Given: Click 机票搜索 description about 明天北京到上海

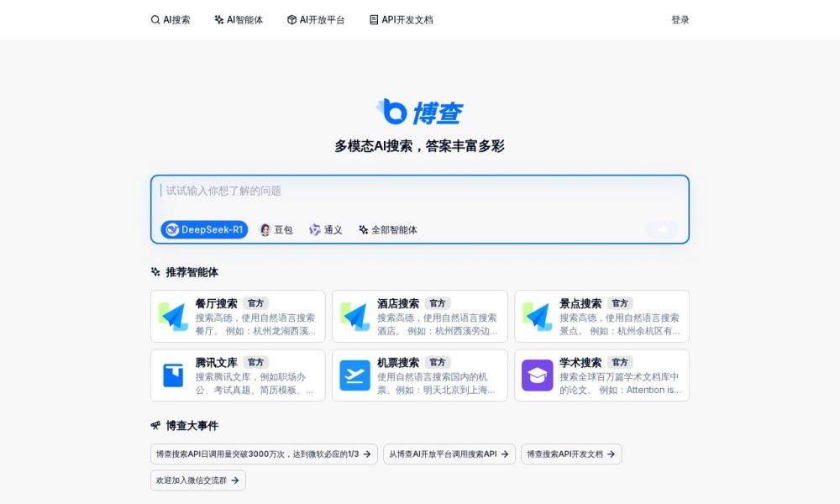Looking at the screenshot, I should (436, 384).
